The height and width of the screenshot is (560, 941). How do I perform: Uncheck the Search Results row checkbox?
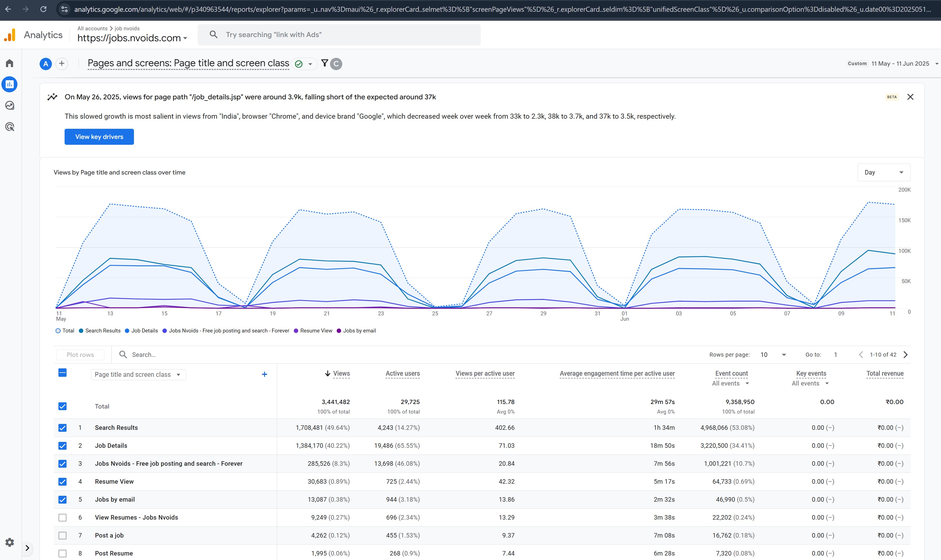(x=63, y=428)
